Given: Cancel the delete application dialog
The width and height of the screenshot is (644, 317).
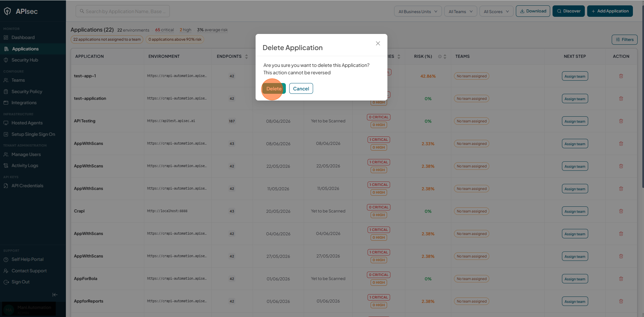Looking at the screenshot, I should click(301, 89).
